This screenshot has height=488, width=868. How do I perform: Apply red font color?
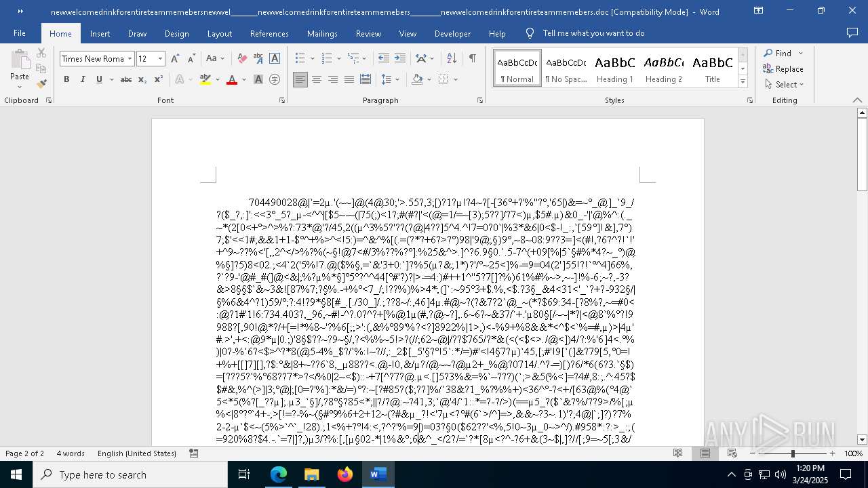pyautogui.click(x=232, y=79)
